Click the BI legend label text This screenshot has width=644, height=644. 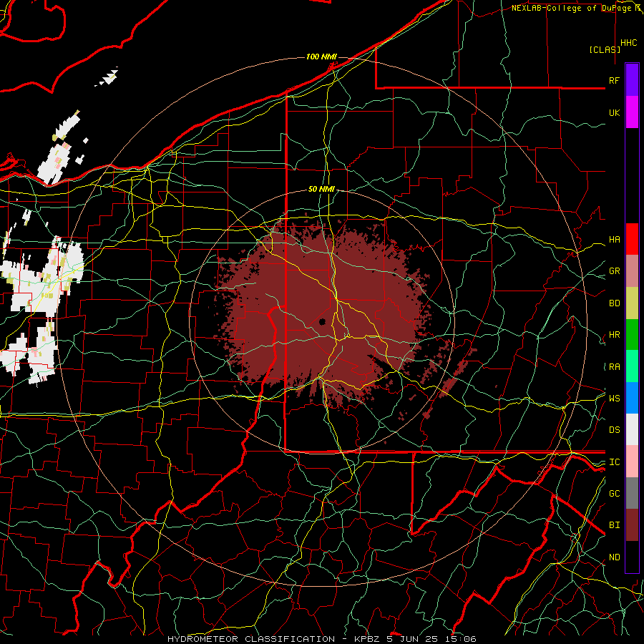click(x=614, y=525)
